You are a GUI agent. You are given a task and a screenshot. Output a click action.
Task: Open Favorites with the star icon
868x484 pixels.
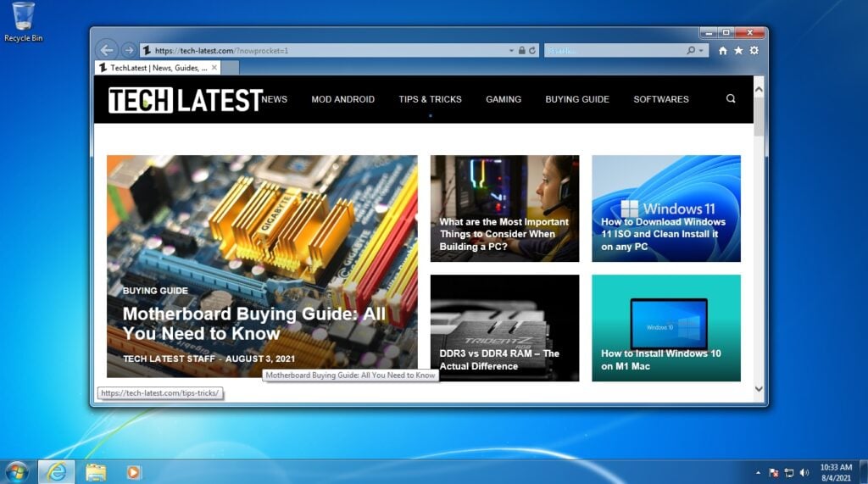pos(738,50)
